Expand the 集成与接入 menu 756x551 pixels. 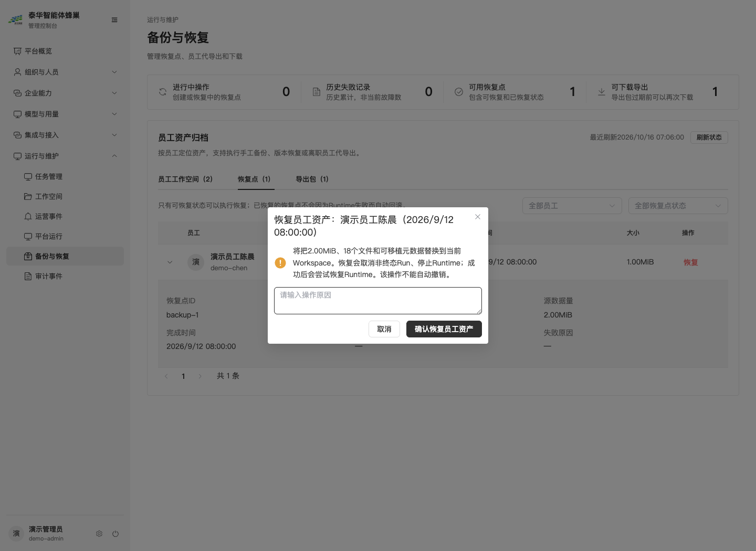(x=65, y=135)
